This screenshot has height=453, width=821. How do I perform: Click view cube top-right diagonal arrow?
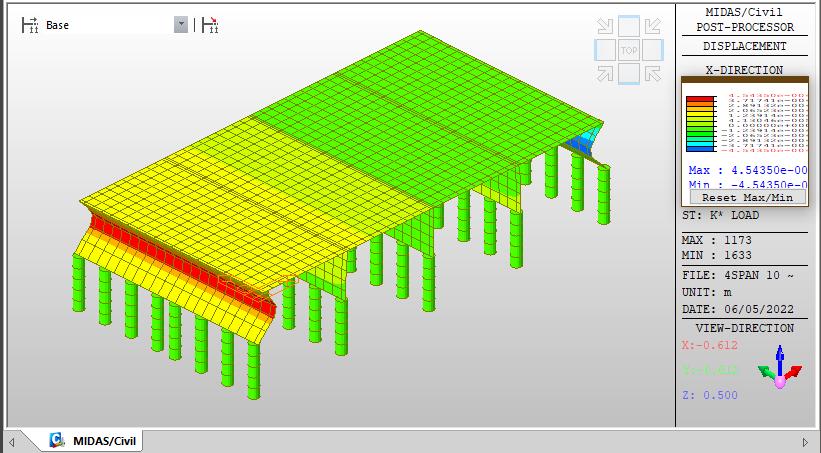pos(652,26)
